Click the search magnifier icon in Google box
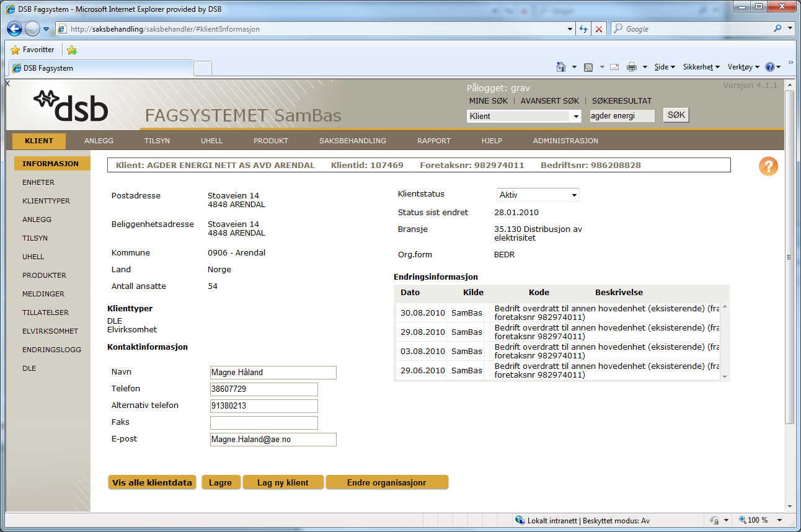 (778, 29)
